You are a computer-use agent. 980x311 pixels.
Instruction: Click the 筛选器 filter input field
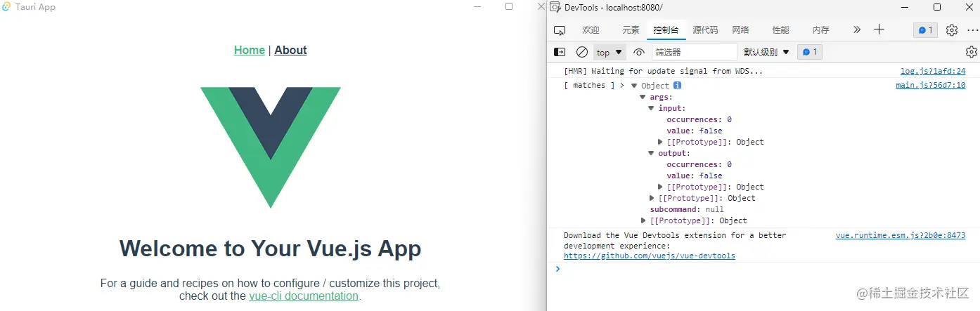[x=694, y=52]
